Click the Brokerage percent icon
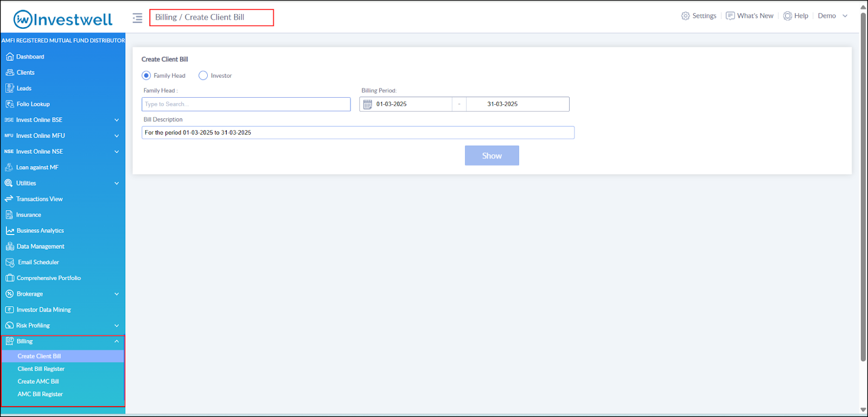The width and height of the screenshot is (868, 417). (9, 294)
